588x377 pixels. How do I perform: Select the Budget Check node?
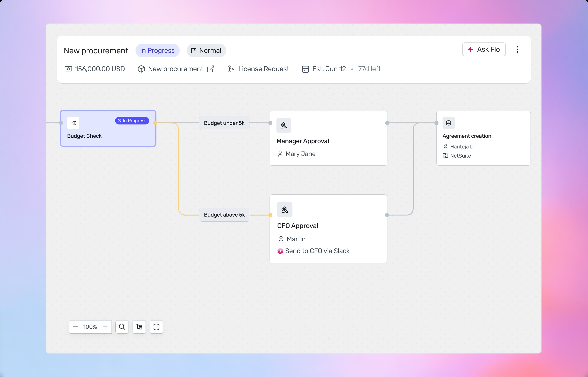pyautogui.click(x=108, y=128)
